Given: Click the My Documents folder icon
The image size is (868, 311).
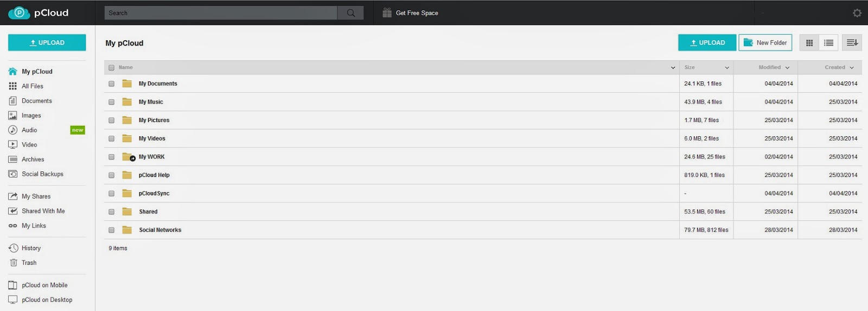Looking at the screenshot, I should [x=127, y=84].
